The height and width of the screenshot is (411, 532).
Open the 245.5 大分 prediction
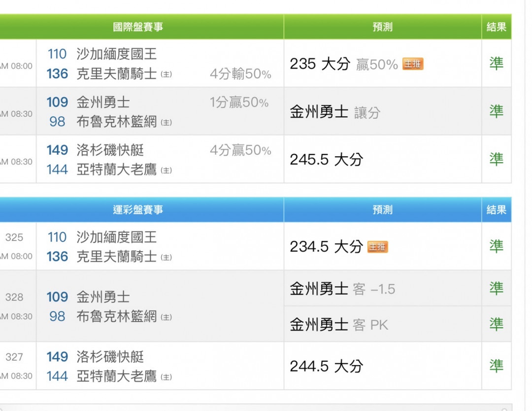click(326, 160)
